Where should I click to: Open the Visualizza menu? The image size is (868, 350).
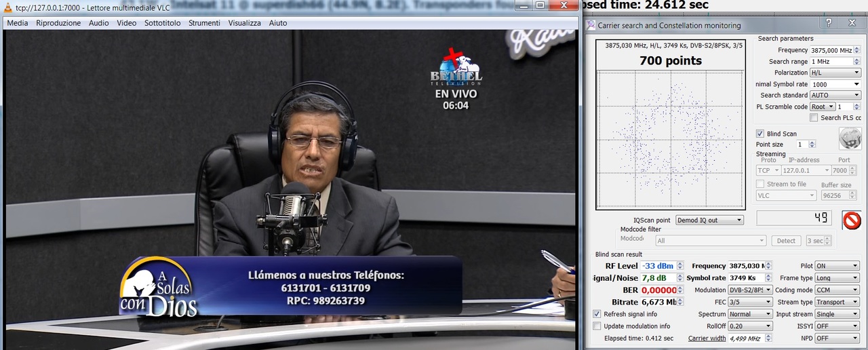245,23
